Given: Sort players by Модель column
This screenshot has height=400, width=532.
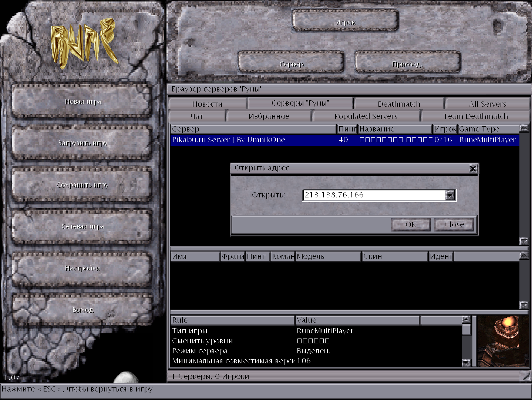Looking at the screenshot, I should click(328, 256).
